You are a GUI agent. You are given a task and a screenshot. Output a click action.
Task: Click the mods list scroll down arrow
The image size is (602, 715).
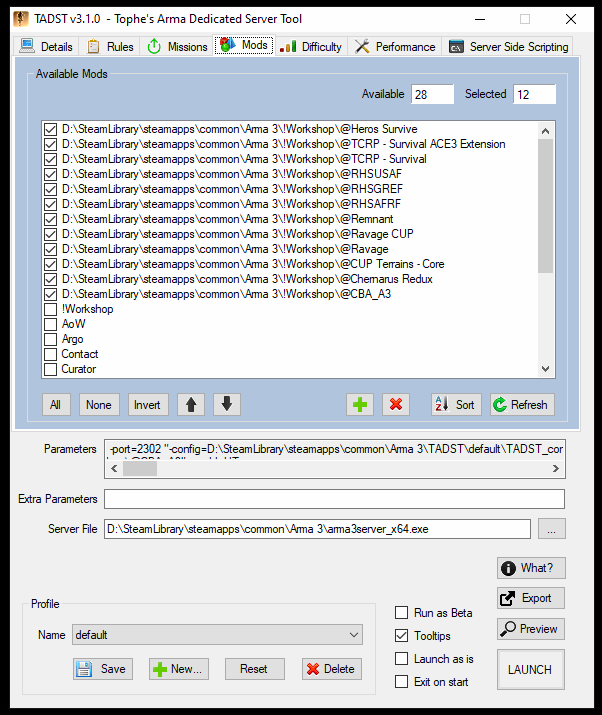click(545, 368)
